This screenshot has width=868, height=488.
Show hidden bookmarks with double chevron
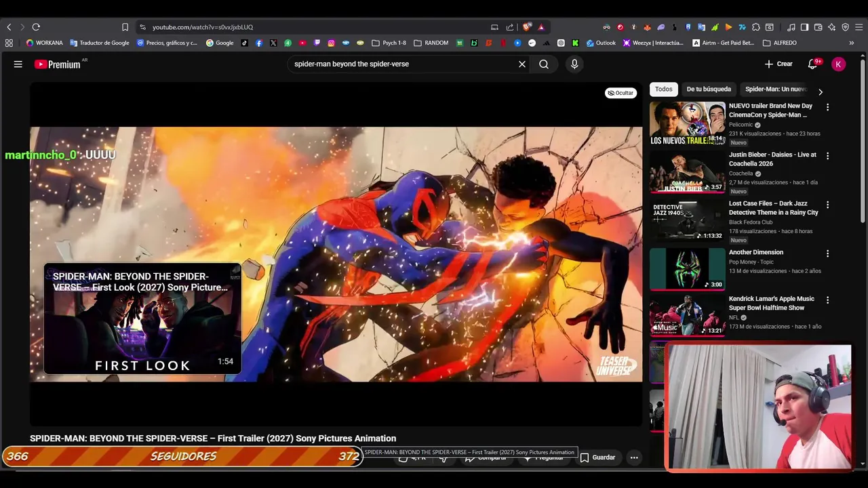pos(852,43)
